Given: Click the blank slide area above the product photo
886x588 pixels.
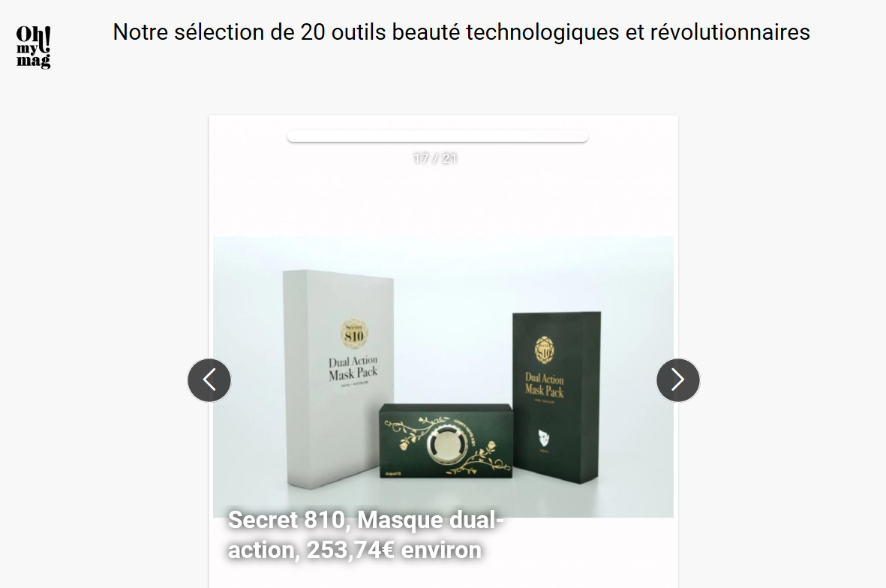Looking at the screenshot, I should 443,200.
